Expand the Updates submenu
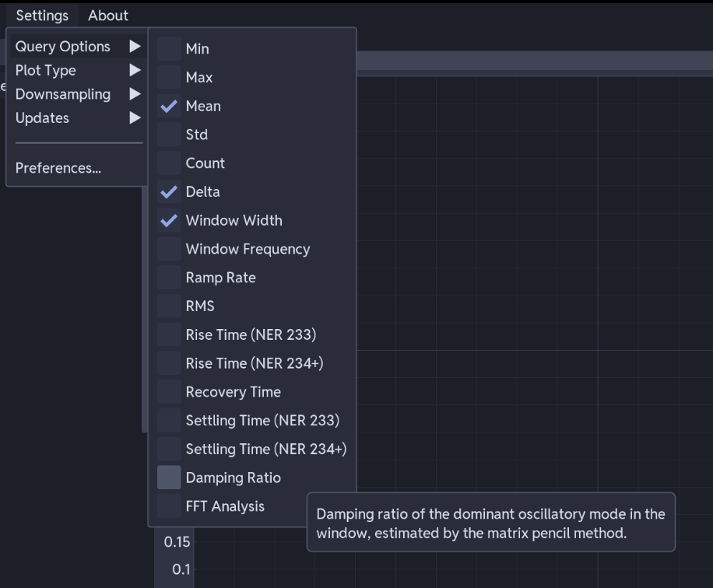Viewport: 713px width, 588px height. (x=78, y=118)
